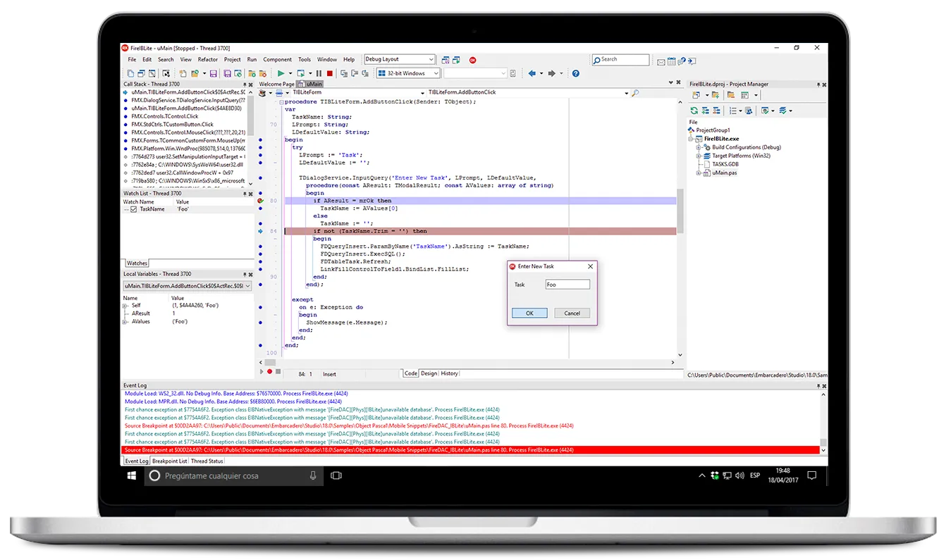Image resolution: width=951 pixels, height=560 pixels.
Task: Select the red highlighted Source Breakpoint log line
Action: click(x=472, y=450)
